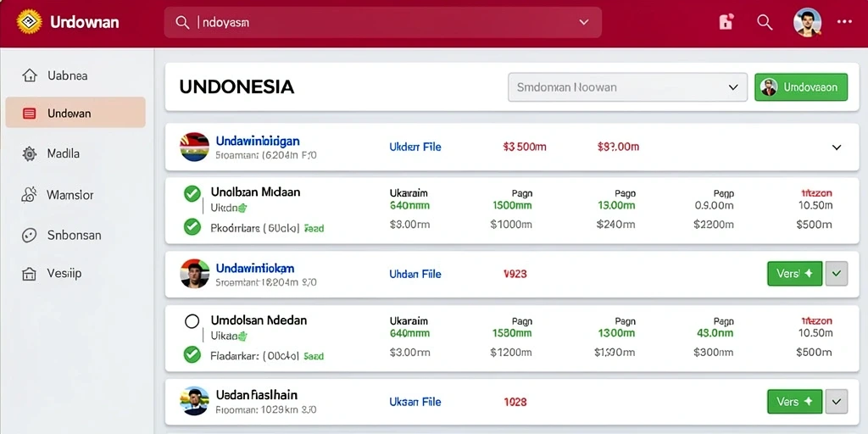Click the Uadan fiaslhain row avatar
Screen dimensions: 868x434
[194, 401]
